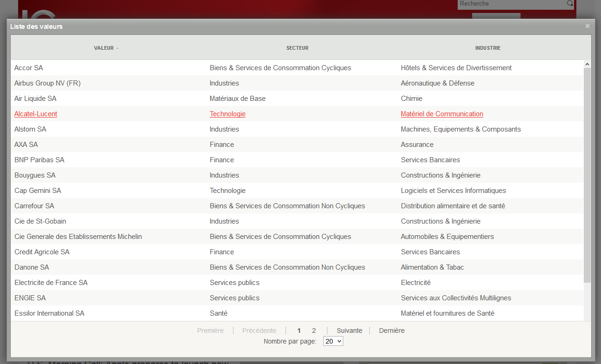This screenshot has height=364, width=601.
Task: Click the disabled Première pagination link
Action: tap(210, 331)
